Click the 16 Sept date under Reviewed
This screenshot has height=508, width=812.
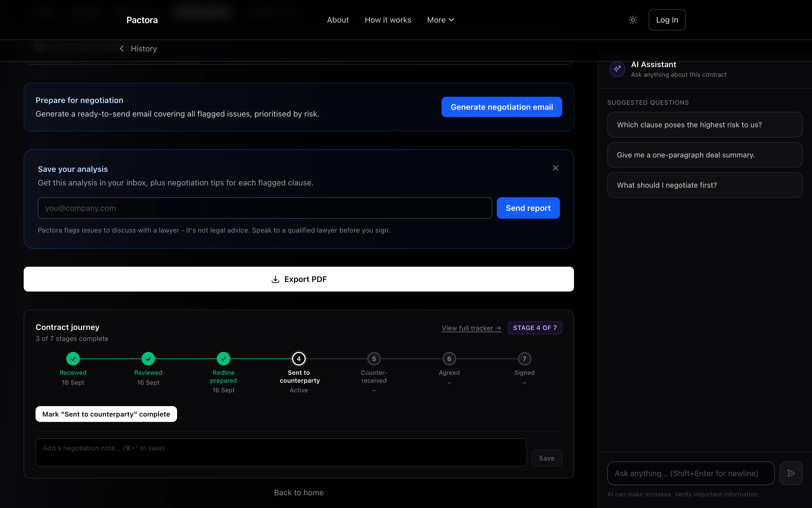click(148, 382)
